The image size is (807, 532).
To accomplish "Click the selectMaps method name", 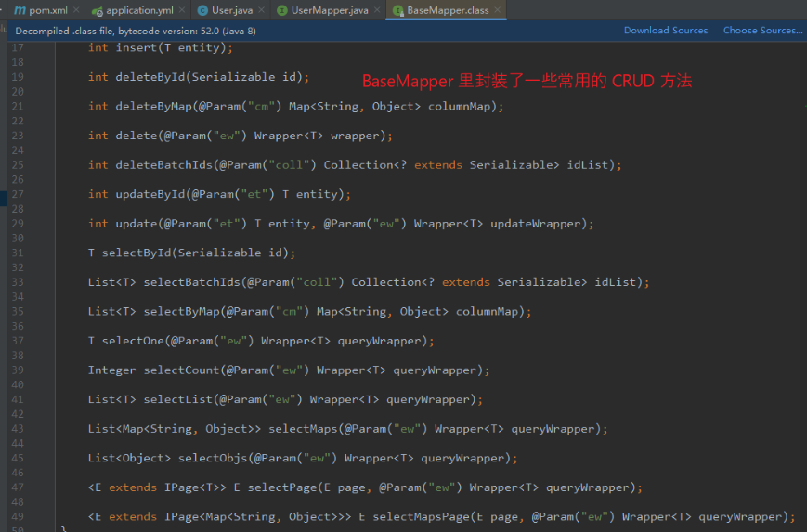I will 303,429.
